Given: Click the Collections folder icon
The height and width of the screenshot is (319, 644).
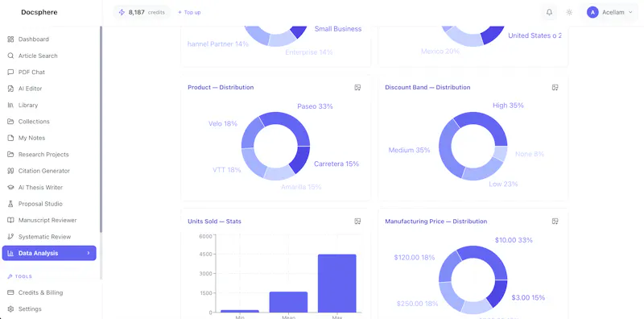Looking at the screenshot, I should click(10, 122).
